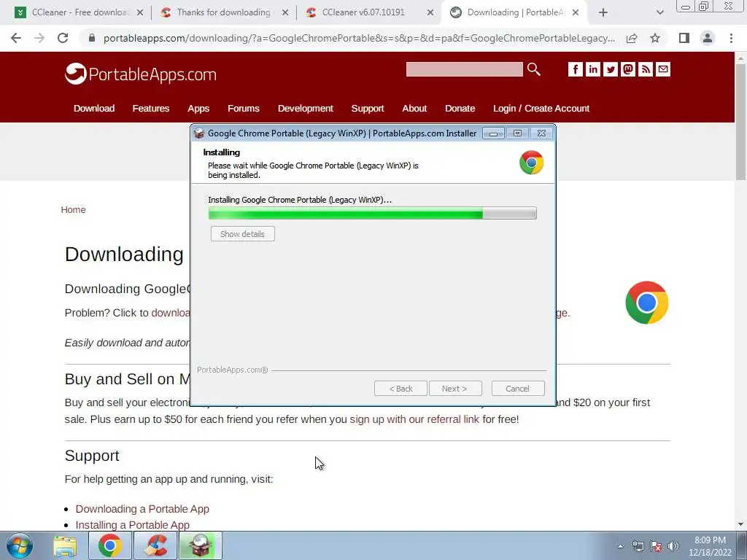This screenshot has width=747, height=560.
Task: Open the About menu item
Action: click(414, 109)
